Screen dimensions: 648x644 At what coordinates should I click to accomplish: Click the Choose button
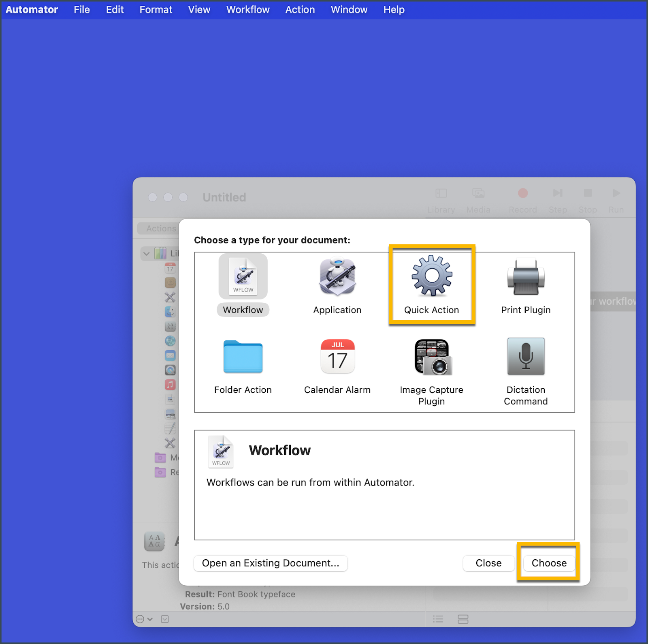(549, 563)
